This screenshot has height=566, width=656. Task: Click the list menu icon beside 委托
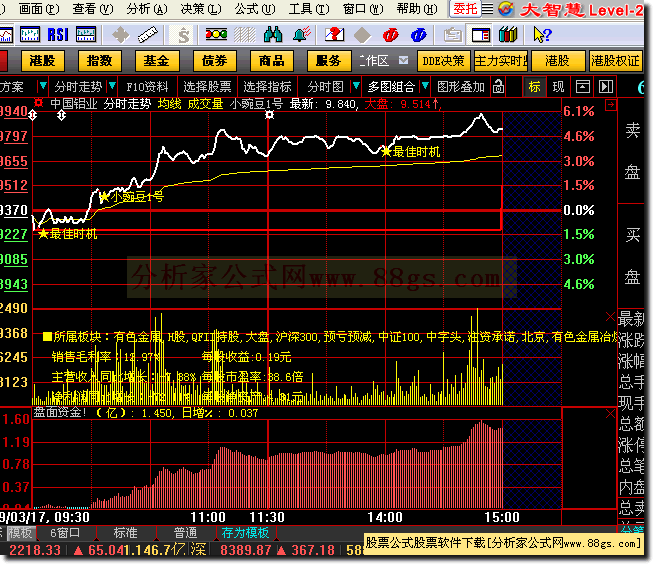tap(487, 9)
